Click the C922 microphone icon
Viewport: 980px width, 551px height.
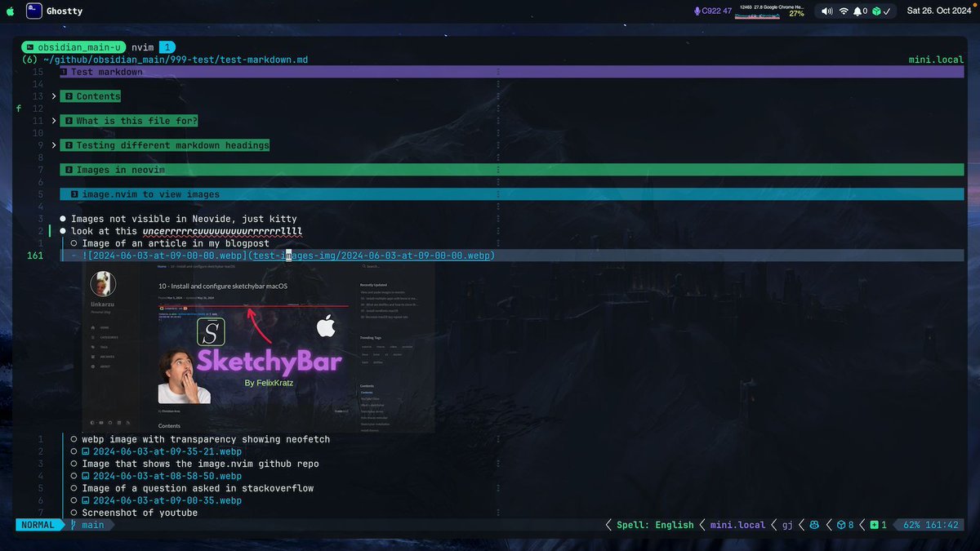[x=697, y=11]
